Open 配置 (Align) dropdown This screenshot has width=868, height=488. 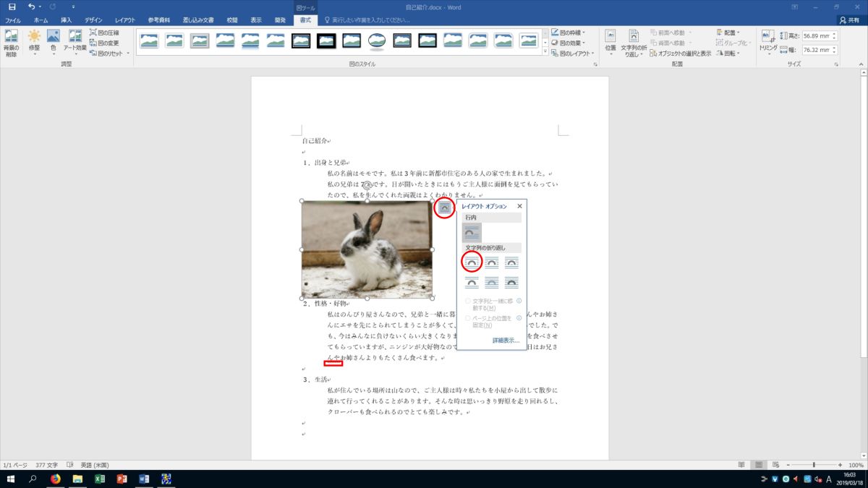click(728, 33)
